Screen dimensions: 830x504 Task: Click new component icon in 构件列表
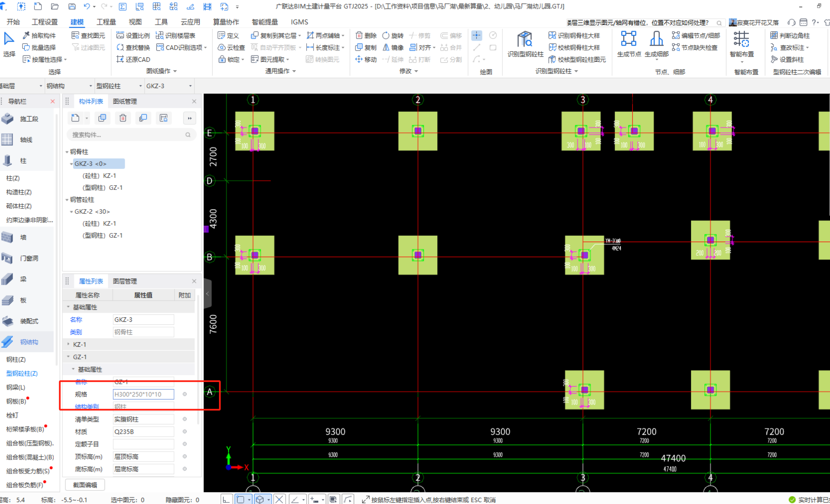point(75,118)
